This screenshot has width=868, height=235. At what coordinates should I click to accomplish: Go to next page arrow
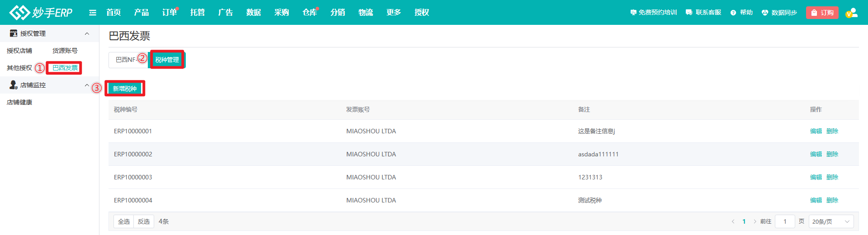coord(755,221)
